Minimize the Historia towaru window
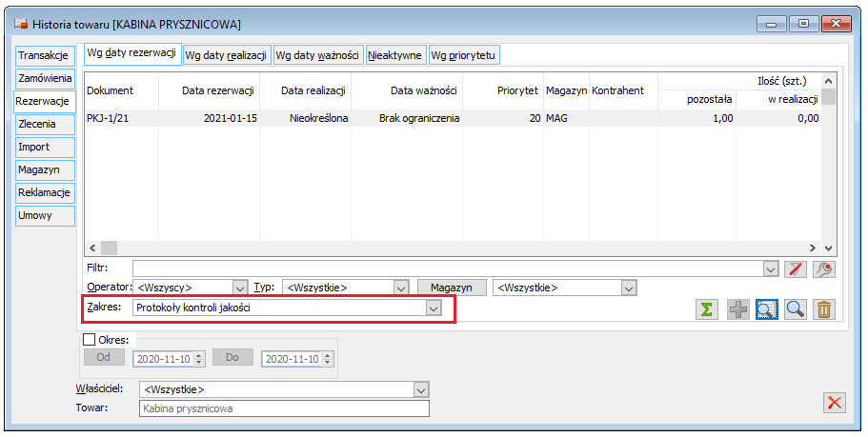 tap(771, 24)
